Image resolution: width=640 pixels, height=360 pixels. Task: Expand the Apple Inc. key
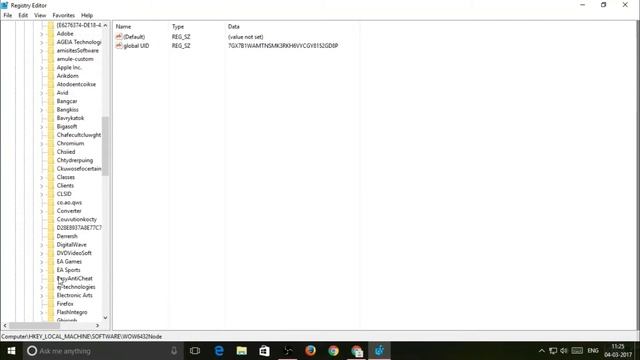(42, 68)
